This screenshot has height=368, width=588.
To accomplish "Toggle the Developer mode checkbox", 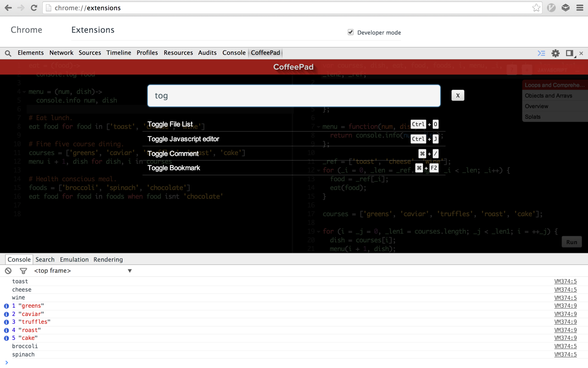I will [x=351, y=32].
